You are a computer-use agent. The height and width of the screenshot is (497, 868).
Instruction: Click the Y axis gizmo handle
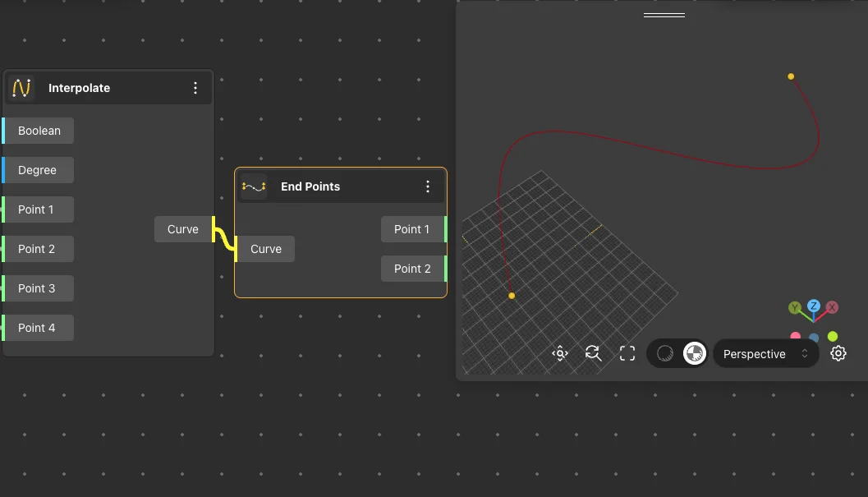pos(795,307)
